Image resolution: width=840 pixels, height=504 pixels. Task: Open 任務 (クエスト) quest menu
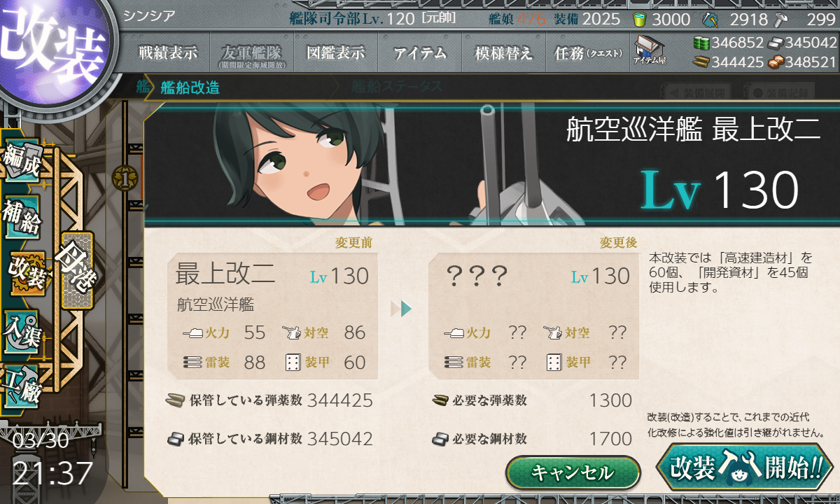tap(588, 52)
